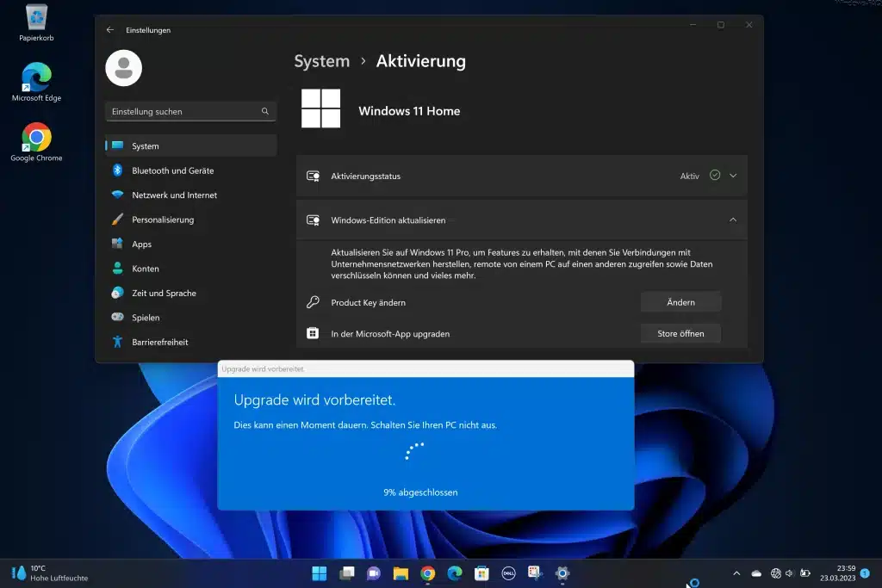Collapse Windows-Edition aktualisieren section
Viewport: 882px width, 588px height.
pos(733,220)
